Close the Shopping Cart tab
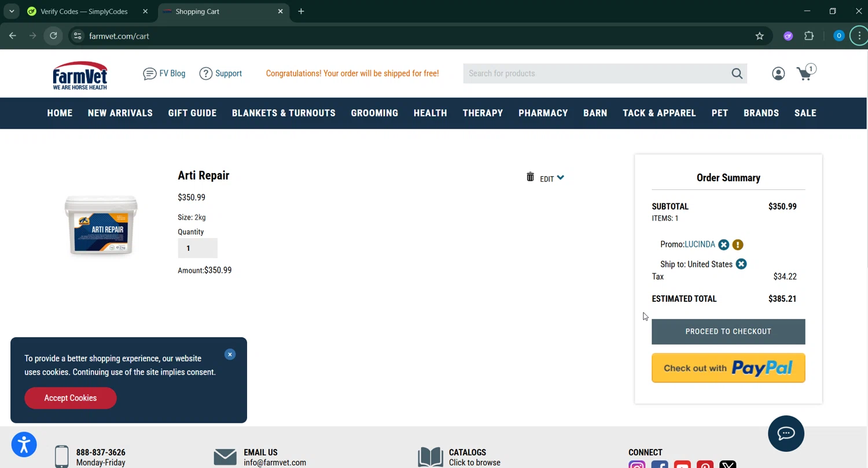Screen dimensions: 868x468 (x=281, y=11)
